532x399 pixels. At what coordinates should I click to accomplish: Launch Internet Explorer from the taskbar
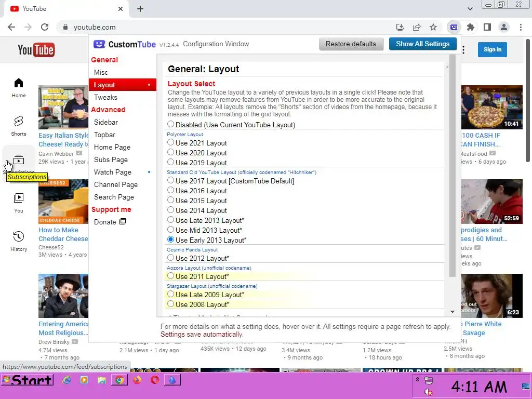(x=66, y=380)
